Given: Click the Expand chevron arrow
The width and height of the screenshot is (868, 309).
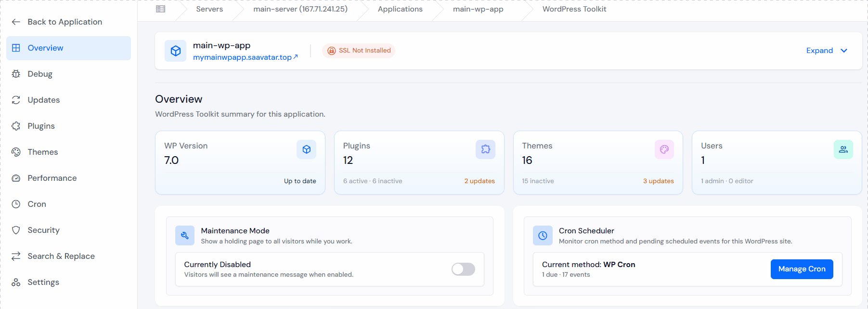Looking at the screenshot, I should tap(844, 51).
